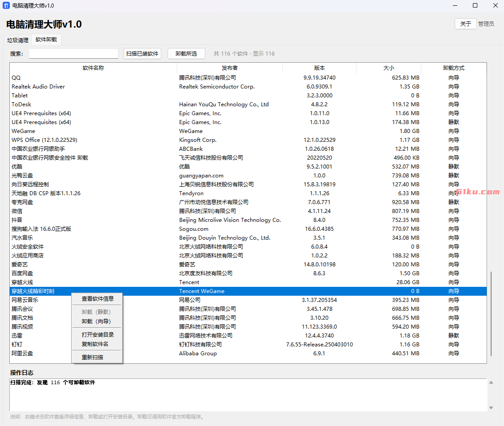The width and height of the screenshot is (504, 426).
Task: Select the 网易云音乐 row
Action: (248, 300)
